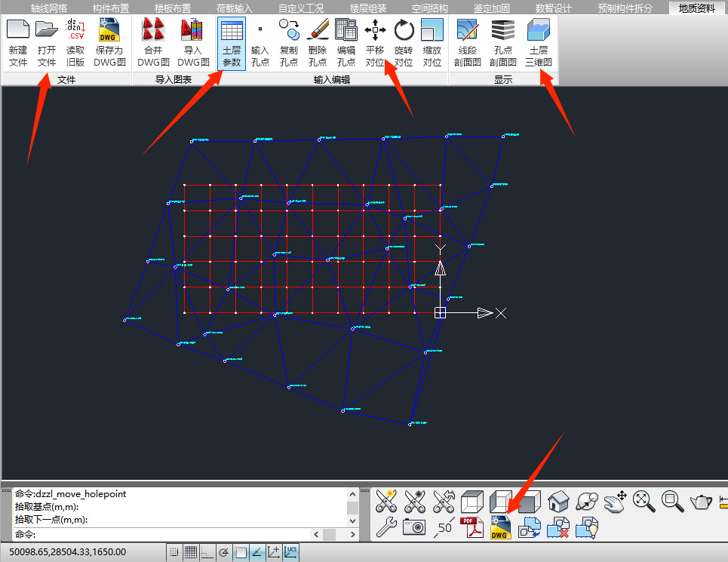The height and width of the screenshot is (562, 728).
Task: Open the wrench settings icon
Action: coord(386,527)
